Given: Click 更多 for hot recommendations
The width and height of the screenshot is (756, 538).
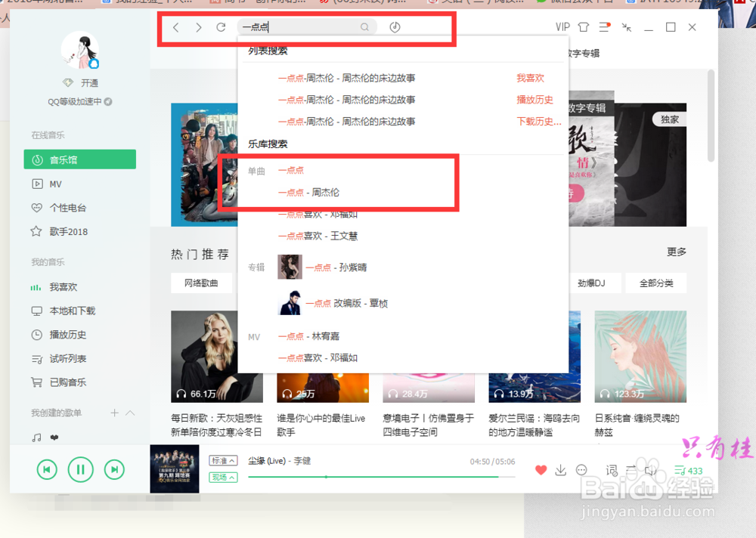Looking at the screenshot, I should tap(677, 252).
